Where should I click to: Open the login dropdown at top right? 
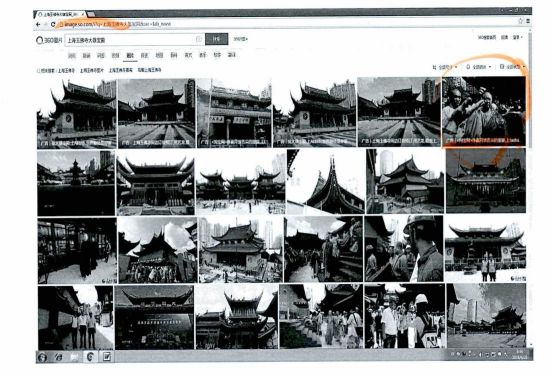pyautogui.click(x=518, y=37)
